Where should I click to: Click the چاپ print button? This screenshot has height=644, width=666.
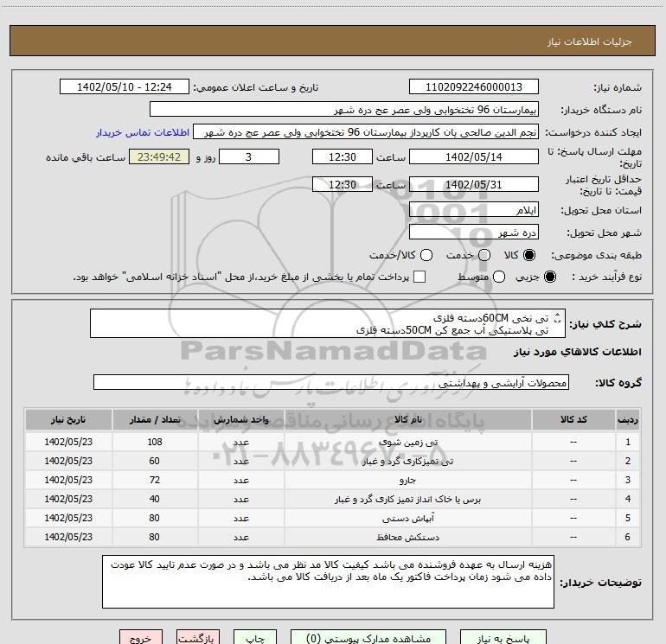255,638
